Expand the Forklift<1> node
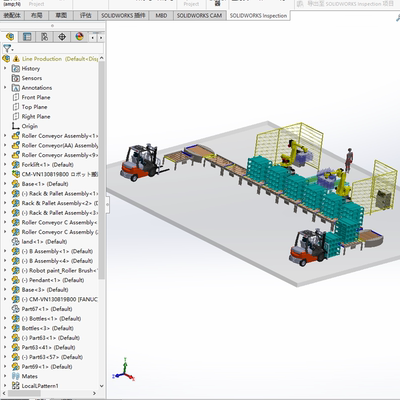 pos(5,165)
